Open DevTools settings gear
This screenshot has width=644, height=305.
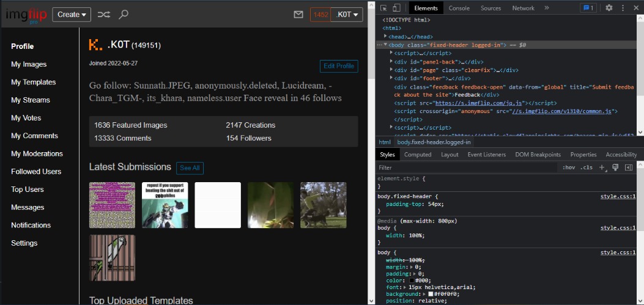(609, 8)
